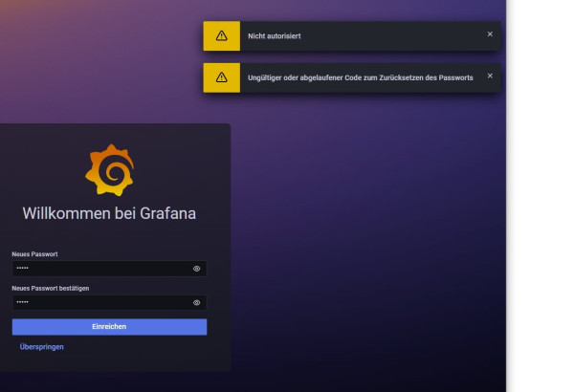Image resolution: width=574 pixels, height=392 pixels.
Task: Click the masked dots in 'Neues Passwort'
Action: (23, 269)
